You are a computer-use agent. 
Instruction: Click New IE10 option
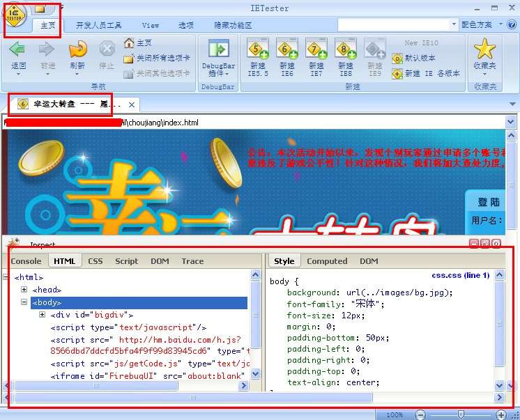click(421, 42)
